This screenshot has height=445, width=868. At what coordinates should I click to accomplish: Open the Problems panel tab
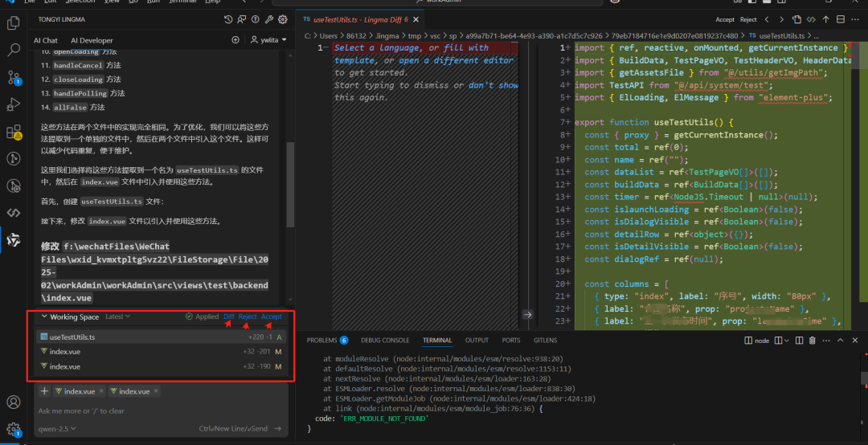click(328, 341)
